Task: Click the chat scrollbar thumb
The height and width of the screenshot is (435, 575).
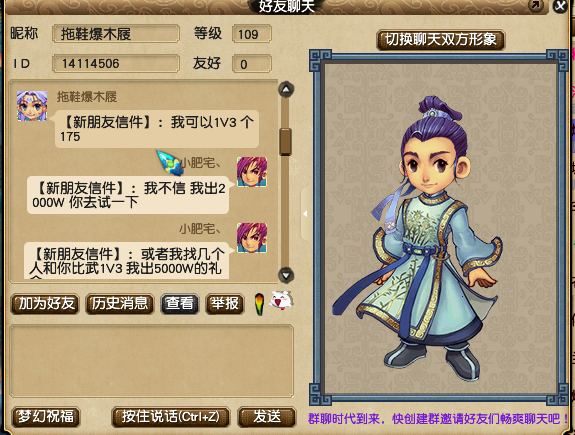Action: click(285, 142)
